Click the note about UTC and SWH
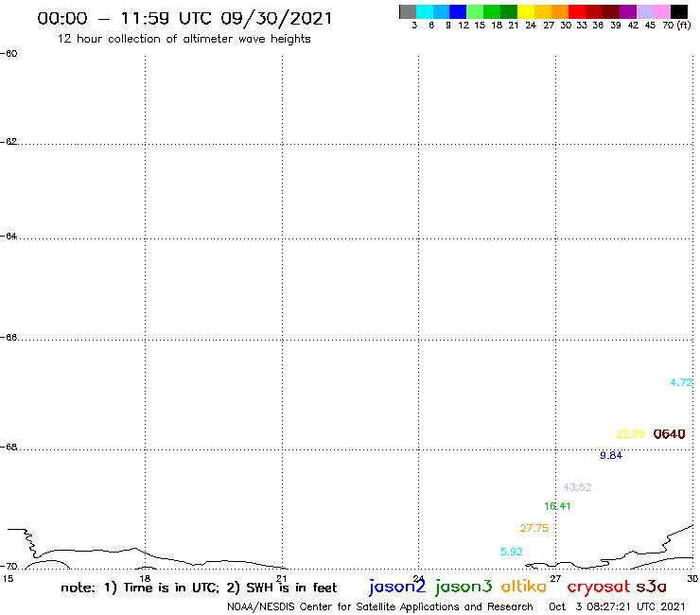Viewport: 700px width, 615px height. coord(199,588)
